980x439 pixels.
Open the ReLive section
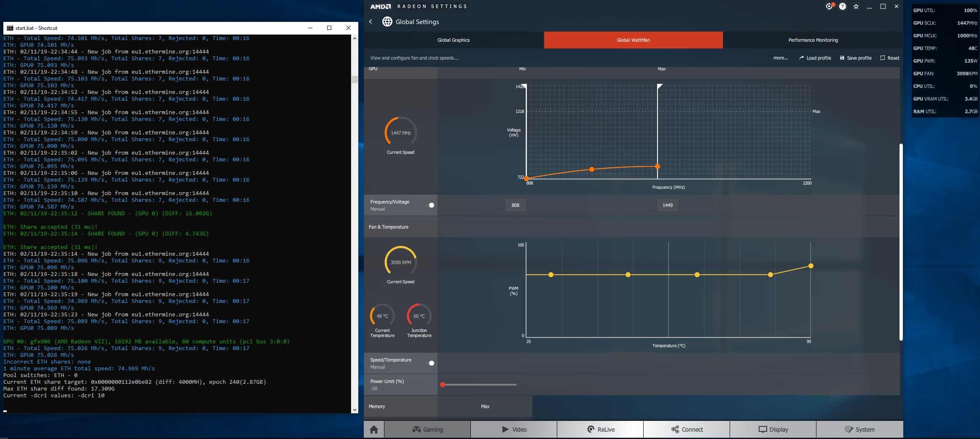coord(600,429)
